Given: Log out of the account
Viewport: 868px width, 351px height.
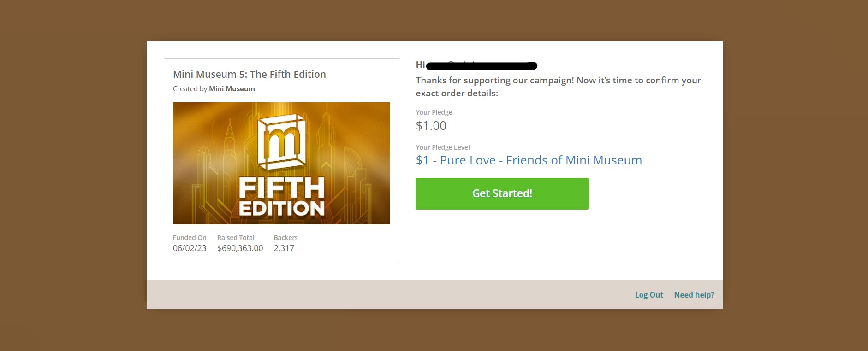Looking at the screenshot, I should (649, 295).
